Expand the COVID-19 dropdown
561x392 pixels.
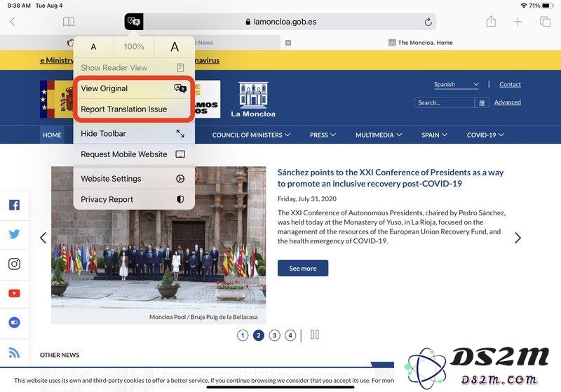[x=485, y=135]
